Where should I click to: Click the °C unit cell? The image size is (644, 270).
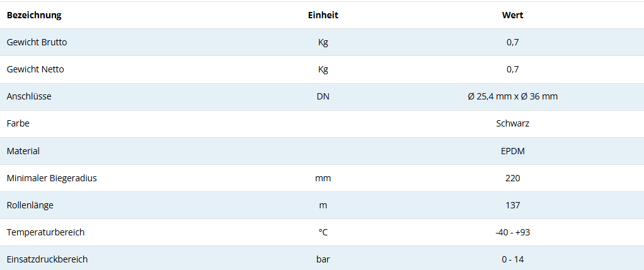323,232
